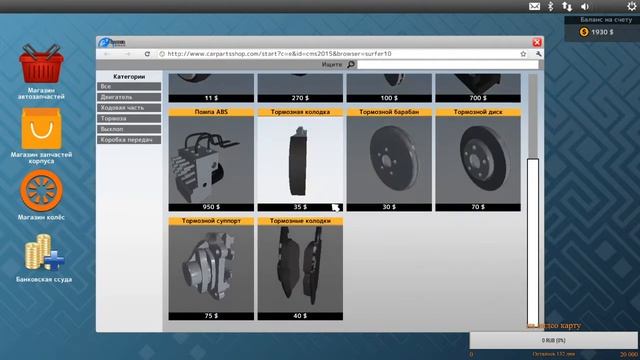Select the Тормозной суппорт product

pyautogui.click(x=211, y=269)
